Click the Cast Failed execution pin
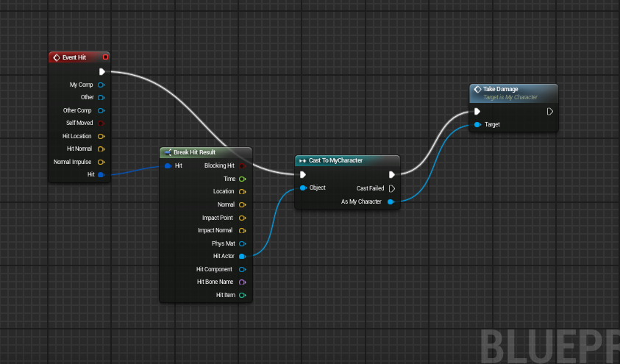 [392, 188]
